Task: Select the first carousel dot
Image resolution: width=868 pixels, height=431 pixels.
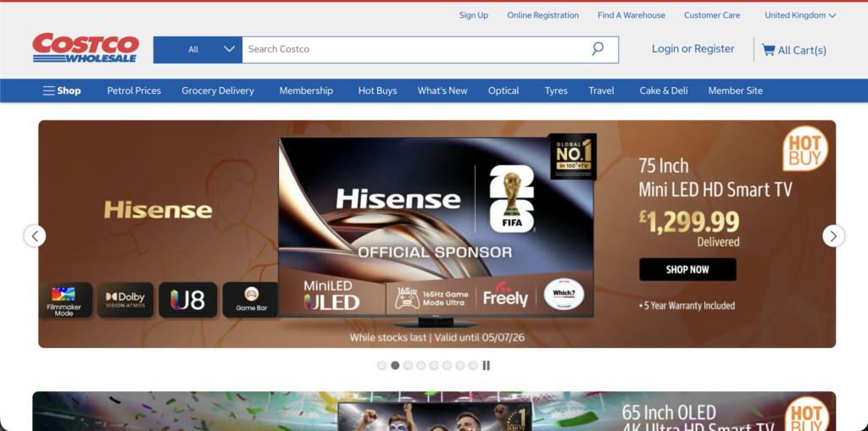Action: [382, 366]
